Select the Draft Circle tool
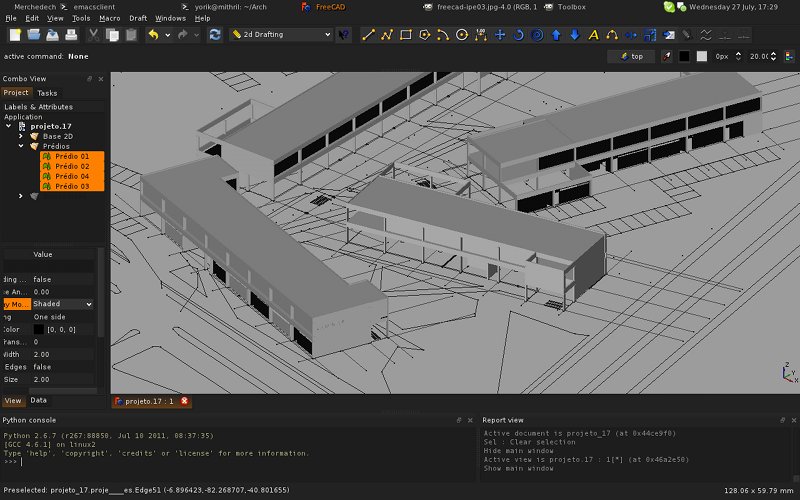The width and height of the screenshot is (800, 500). coord(462,35)
